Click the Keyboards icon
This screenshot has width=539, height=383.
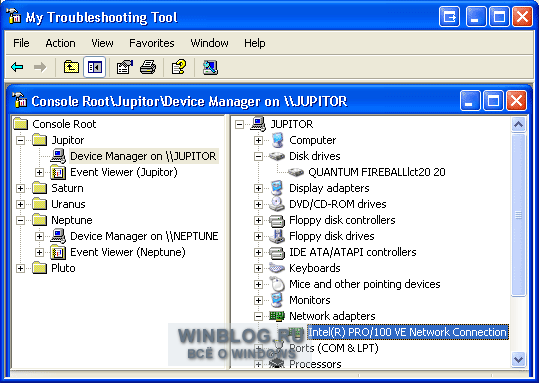click(x=277, y=268)
